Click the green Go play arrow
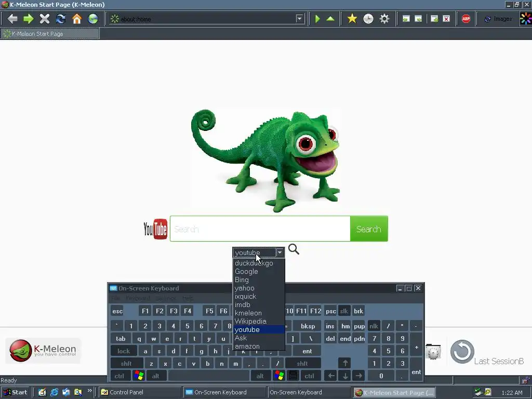 click(317, 19)
